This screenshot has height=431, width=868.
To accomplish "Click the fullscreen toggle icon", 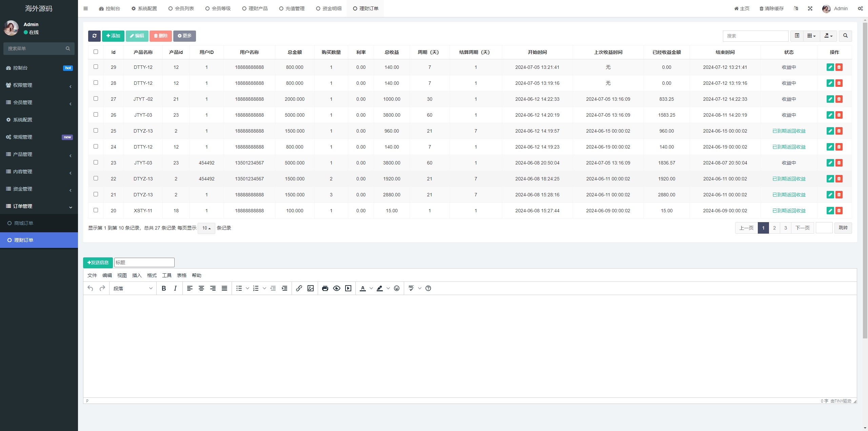I will point(810,8).
